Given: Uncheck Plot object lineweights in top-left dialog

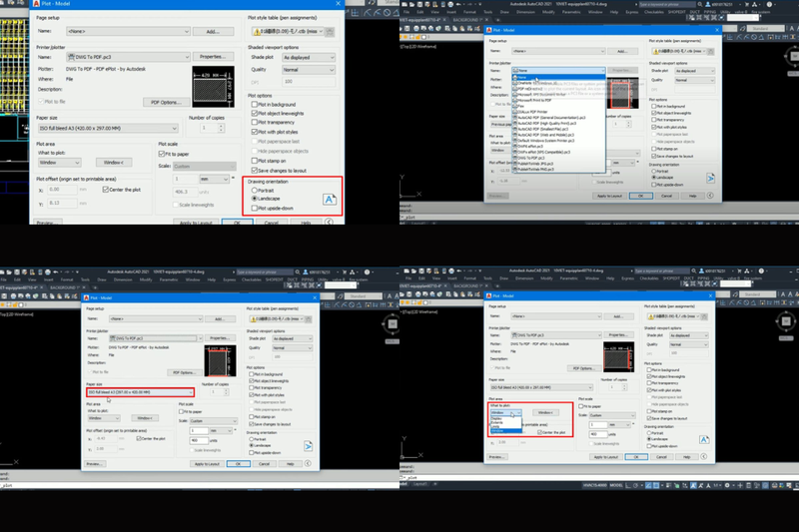Looking at the screenshot, I should 255,113.
